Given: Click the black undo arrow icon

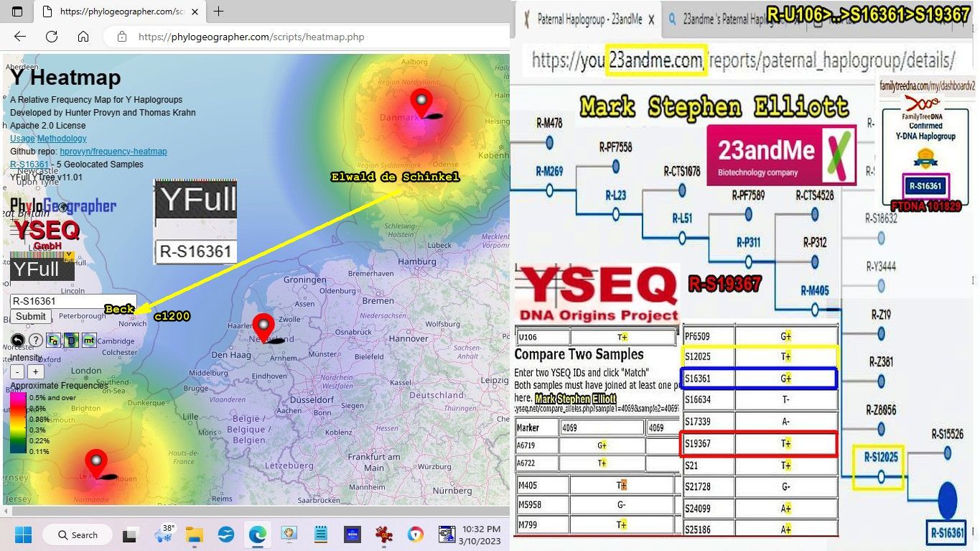Looking at the screenshot, I should coord(17,340).
